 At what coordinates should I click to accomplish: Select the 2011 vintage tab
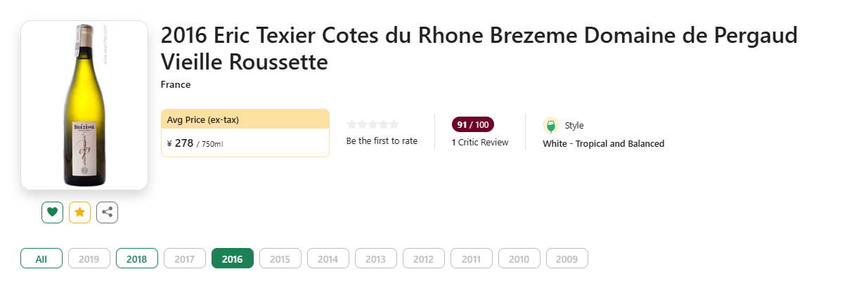(472, 258)
